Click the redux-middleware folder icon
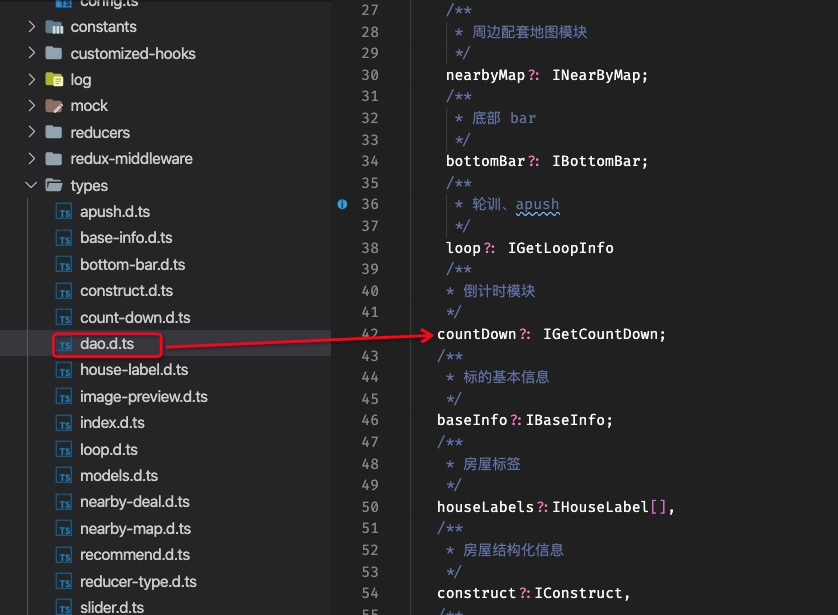Viewport: 838px width, 615px height. pos(54,159)
